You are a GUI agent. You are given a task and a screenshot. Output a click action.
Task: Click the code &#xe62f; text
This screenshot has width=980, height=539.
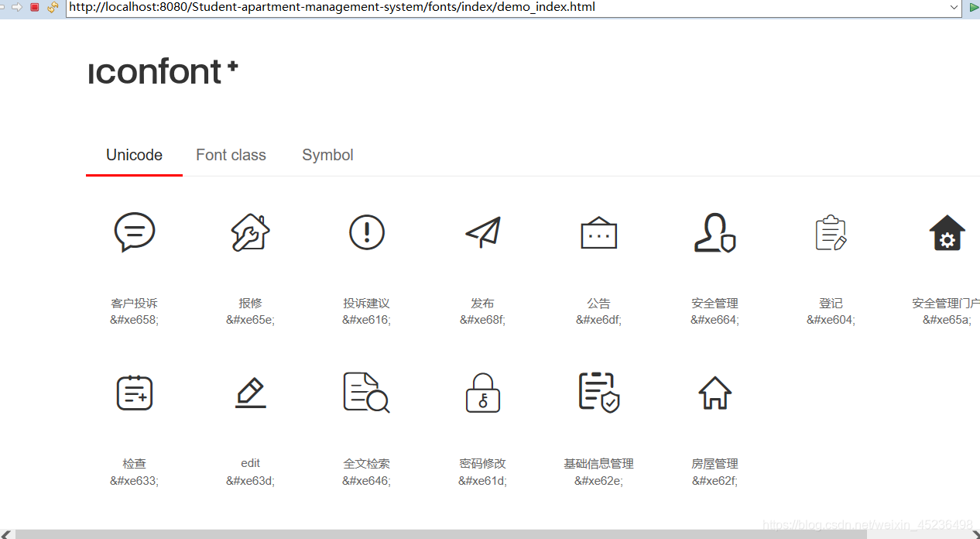coord(715,481)
